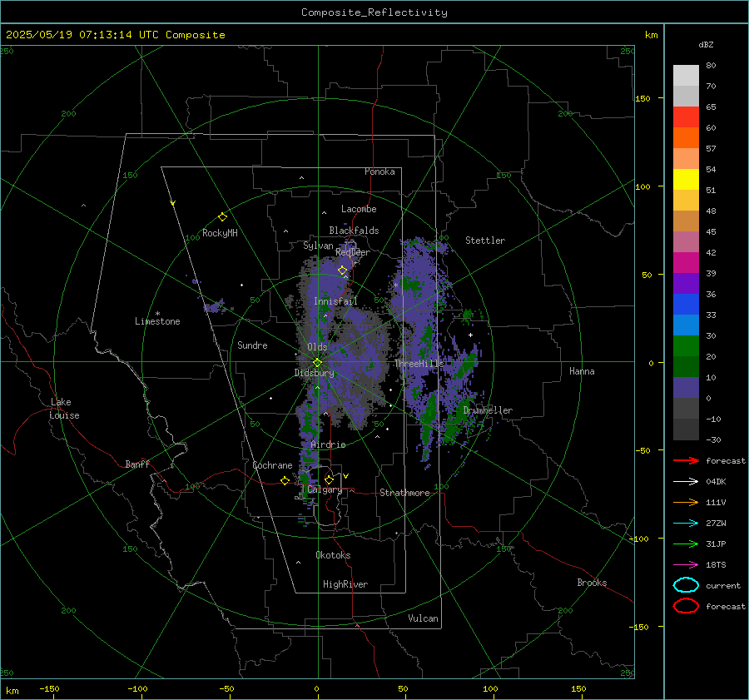Click the Blackfalds city label
Viewport: 749px width, 700px height.
(354, 231)
